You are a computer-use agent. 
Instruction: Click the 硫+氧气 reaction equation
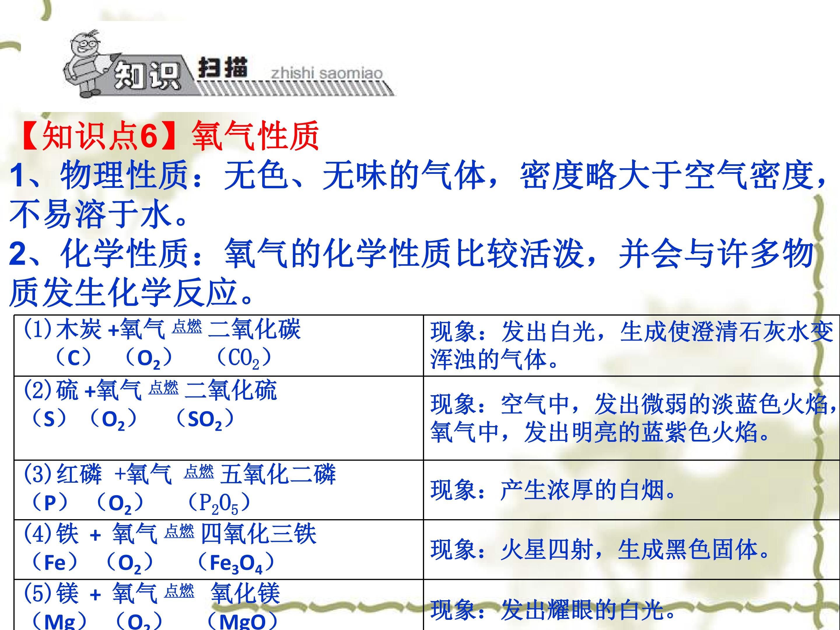pyautogui.click(x=150, y=390)
